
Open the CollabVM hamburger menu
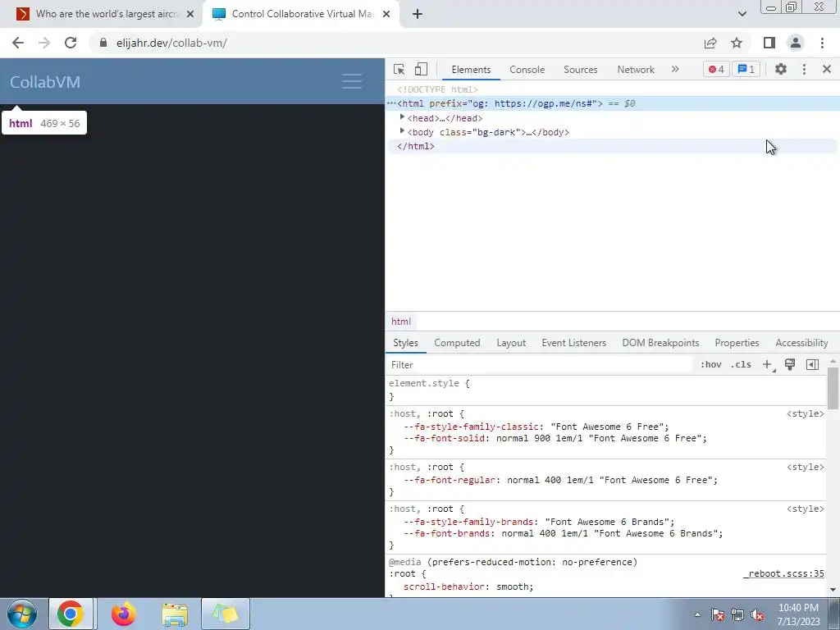(351, 81)
